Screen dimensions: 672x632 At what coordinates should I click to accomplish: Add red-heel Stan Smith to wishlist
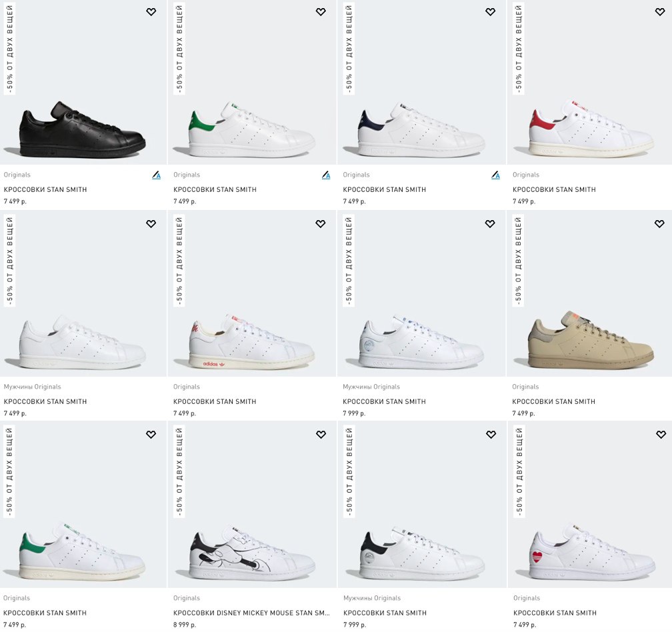tap(660, 12)
